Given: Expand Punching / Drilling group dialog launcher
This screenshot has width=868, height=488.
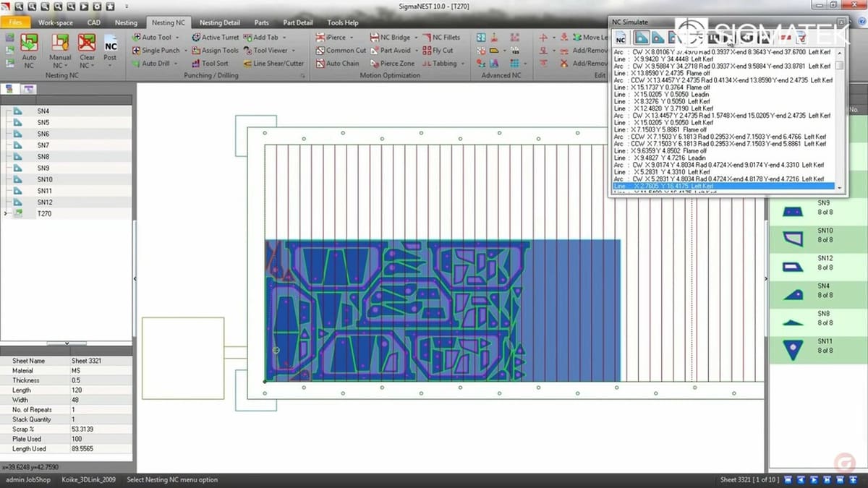Looking at the screenshot, I should pyautogui.click(x=302, y=75).
